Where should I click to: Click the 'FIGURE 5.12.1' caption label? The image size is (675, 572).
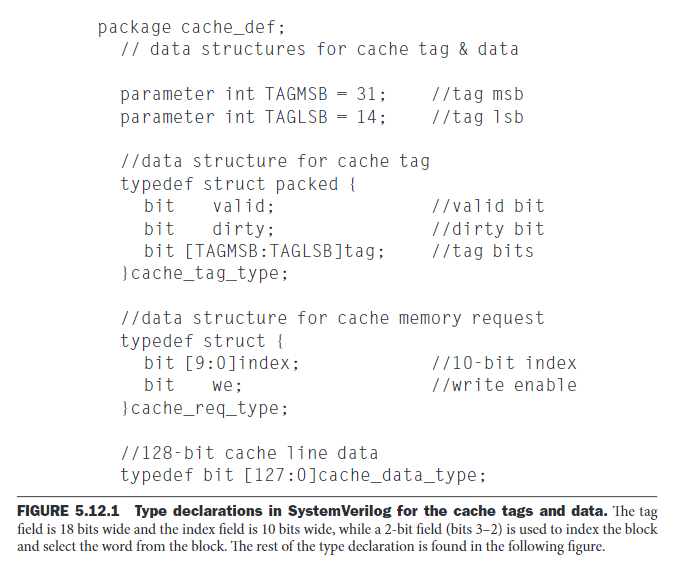click(x=68, y=511)
